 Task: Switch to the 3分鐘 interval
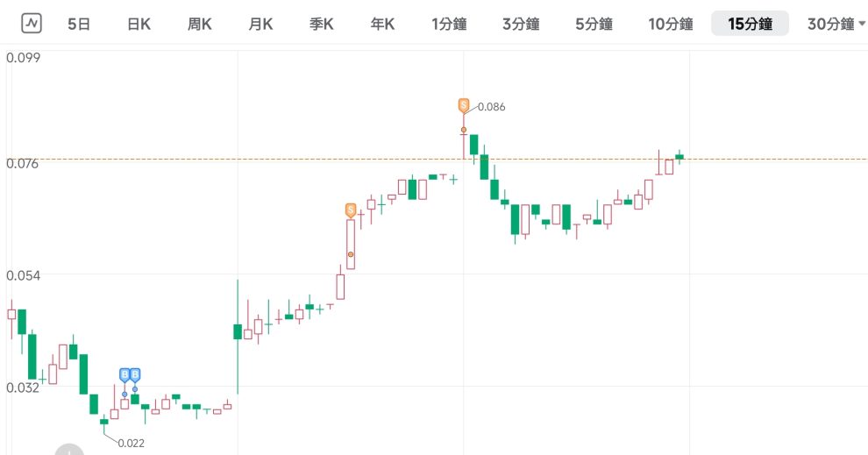click(521, 24)
